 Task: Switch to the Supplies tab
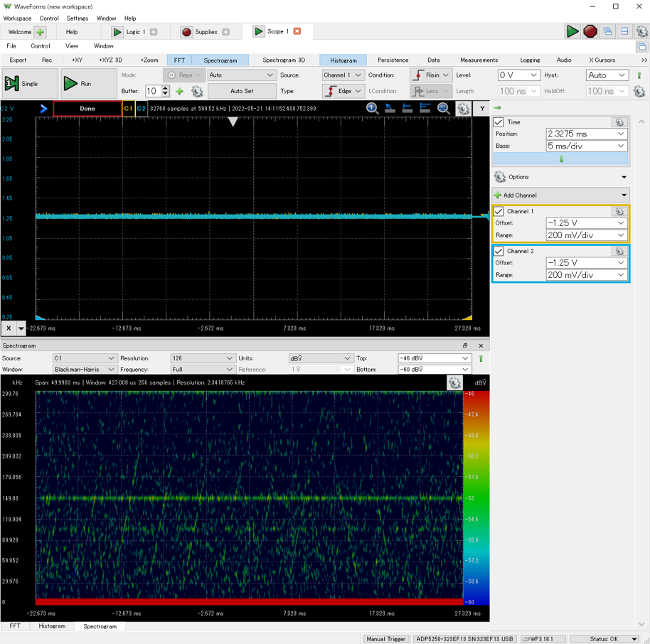(x=206, y=32)
